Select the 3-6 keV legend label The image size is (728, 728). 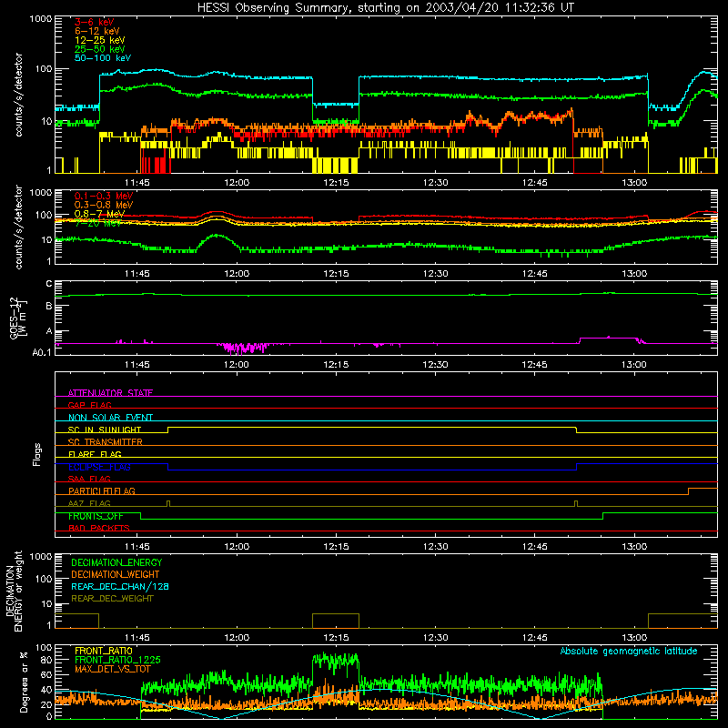point(95,22)
